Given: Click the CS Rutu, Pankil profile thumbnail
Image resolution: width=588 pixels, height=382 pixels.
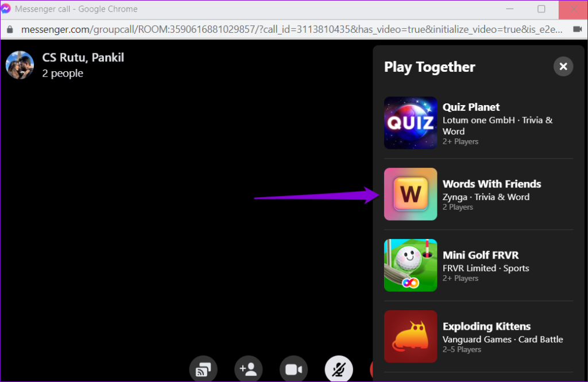Looking at the screenshot, I should [x=19, y=64].
